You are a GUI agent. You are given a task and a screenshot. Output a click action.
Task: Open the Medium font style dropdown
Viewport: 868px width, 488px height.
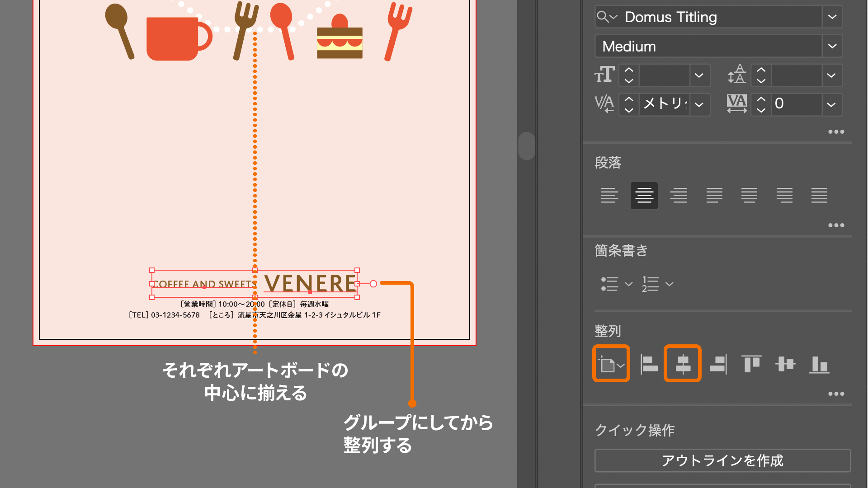832,46
